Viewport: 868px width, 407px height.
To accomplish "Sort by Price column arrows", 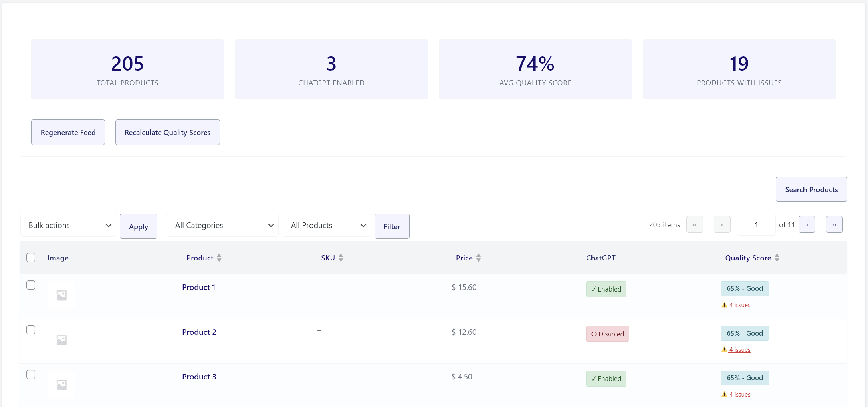I will click(478, 258).
